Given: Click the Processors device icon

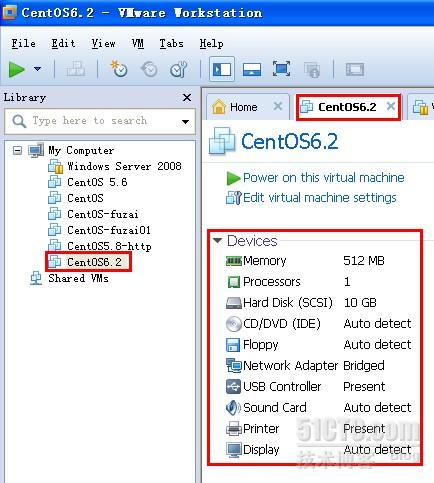Looking at the screenshot, I should [234, 282].
